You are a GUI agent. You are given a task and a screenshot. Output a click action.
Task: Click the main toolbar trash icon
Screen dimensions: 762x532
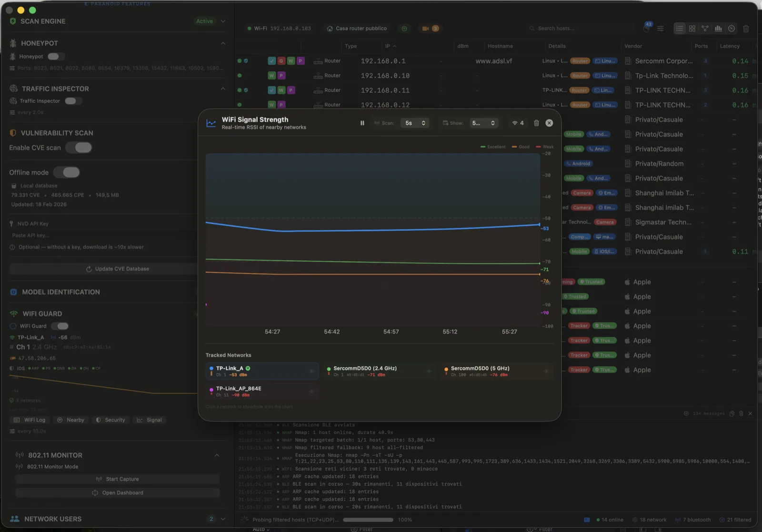coord(746,29)
